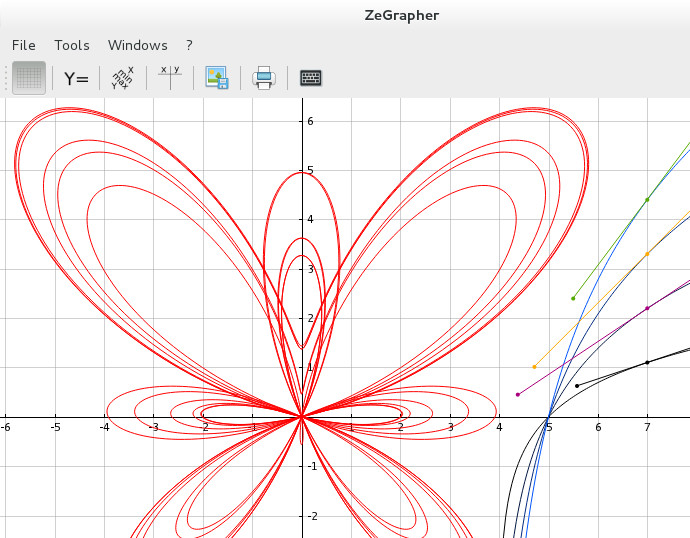Click the y-axis label -2
690x538 pixels.
pyautogui.click(x=312, y=516)
